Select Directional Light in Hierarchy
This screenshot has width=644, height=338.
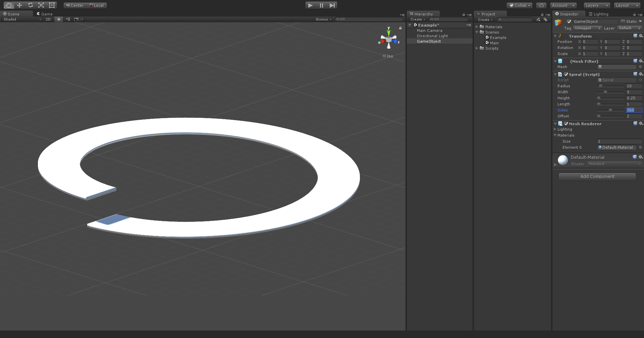432,36
